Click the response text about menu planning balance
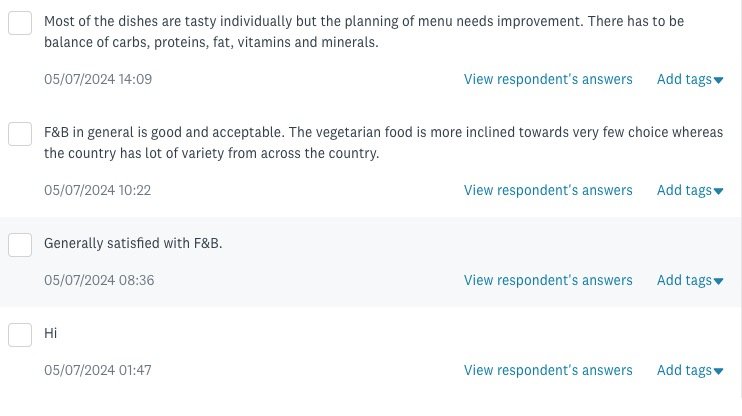Viewport: 742px width, 416px height. (380, 33)
